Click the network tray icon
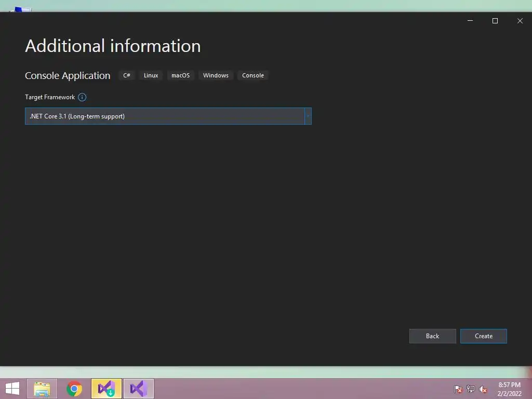 [x=471, y=389]
